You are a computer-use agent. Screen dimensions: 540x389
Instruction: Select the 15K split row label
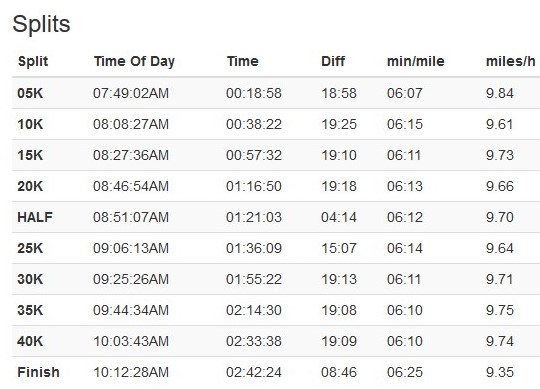click(30, 155)
